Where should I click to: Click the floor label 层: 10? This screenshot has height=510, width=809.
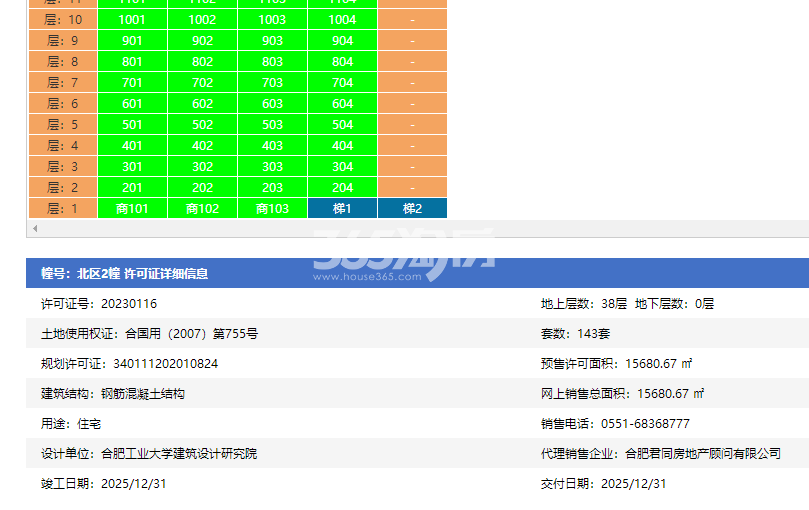(x=63, y=20)
